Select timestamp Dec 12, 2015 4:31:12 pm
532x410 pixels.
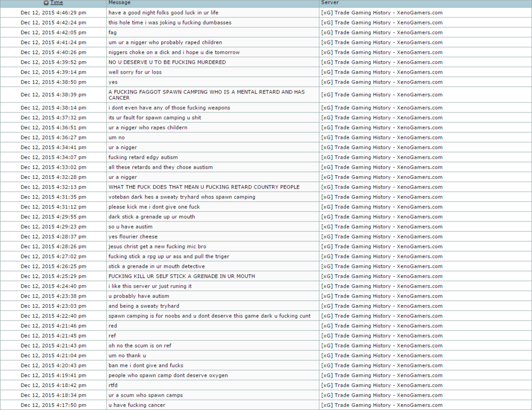click(x=53, y=207)
